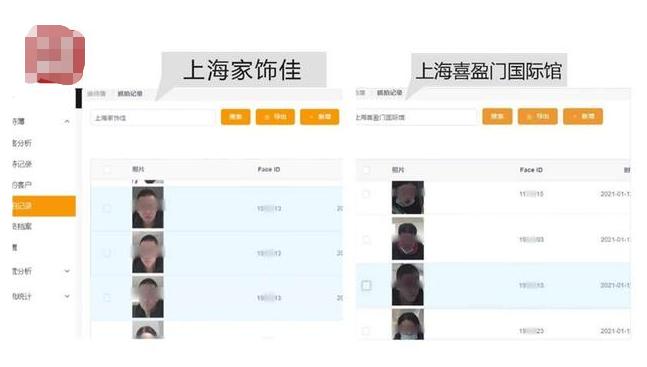Click Face ID value '19…23' in the right table

(531, 331)
